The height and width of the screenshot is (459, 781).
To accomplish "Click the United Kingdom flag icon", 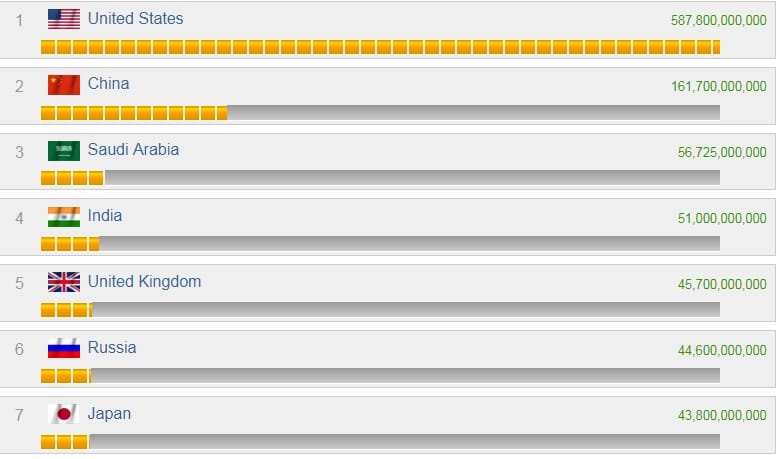I will click(x=64, y=283).
